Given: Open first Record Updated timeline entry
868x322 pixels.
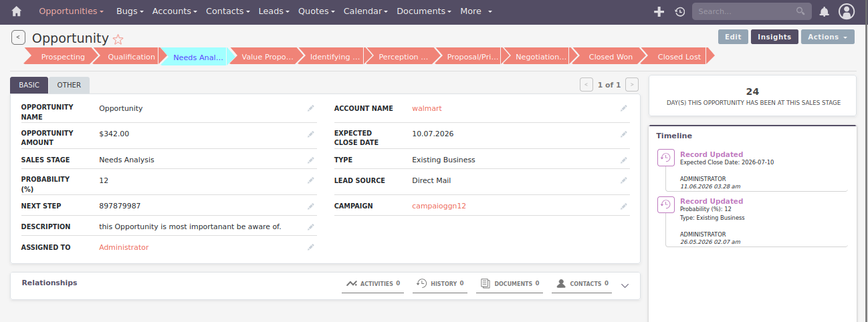Looking at the screenshot, I should pos(712,154).
